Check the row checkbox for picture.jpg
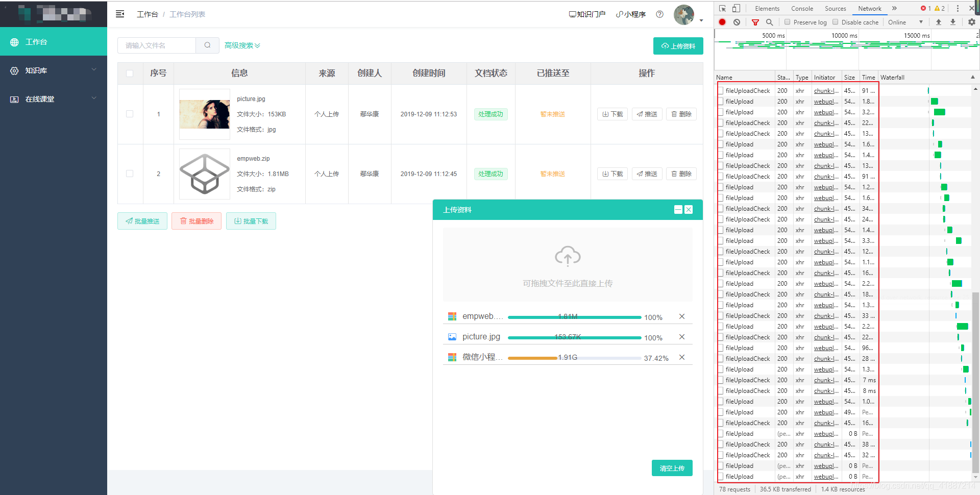 click(130, 114)
